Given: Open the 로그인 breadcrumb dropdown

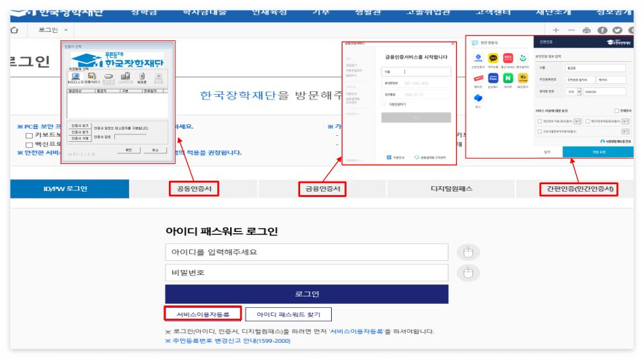Looking at the screenshot, I should (53, 30).
